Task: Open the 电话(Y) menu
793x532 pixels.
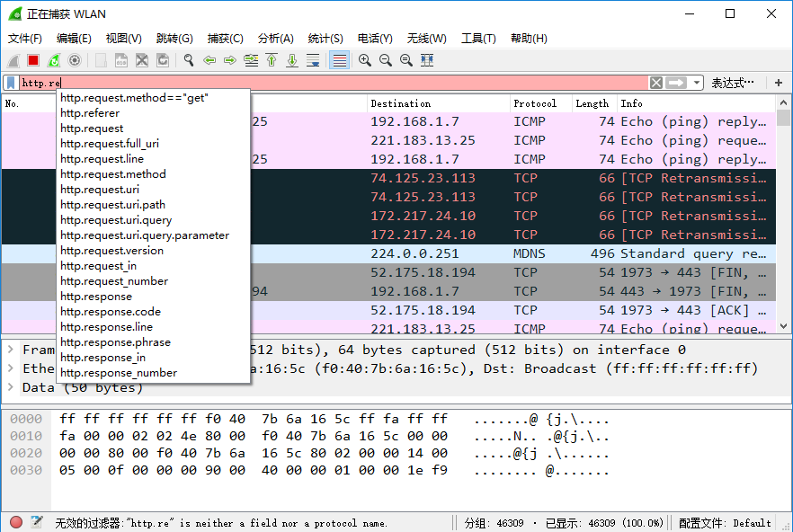Action: [375, 39]
